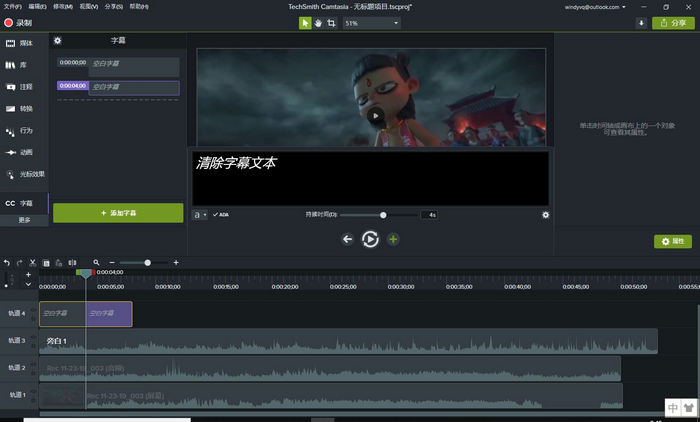
Task: Click the green 添加字幕 add caption button
Action: point(118,213)
